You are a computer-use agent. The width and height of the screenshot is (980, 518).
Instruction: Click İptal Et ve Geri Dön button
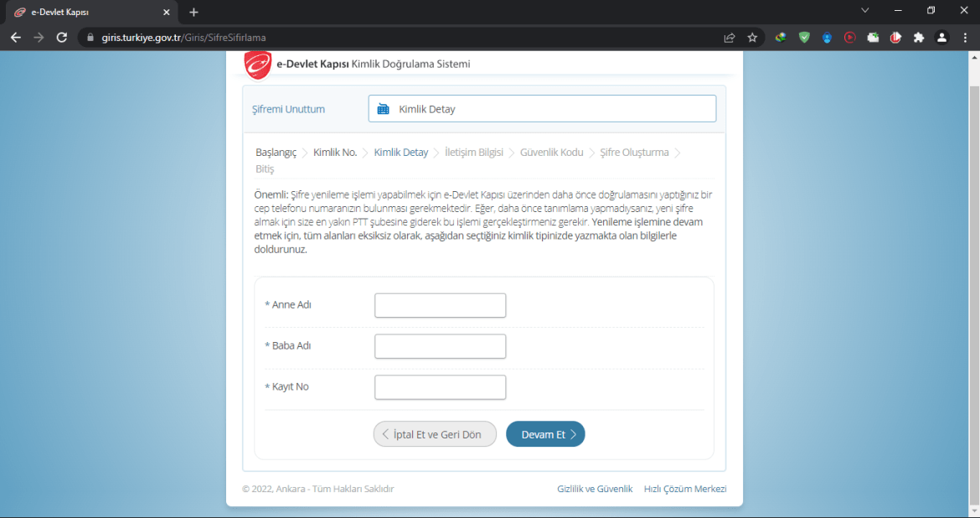pyautogui.click(x=435, y=434)
